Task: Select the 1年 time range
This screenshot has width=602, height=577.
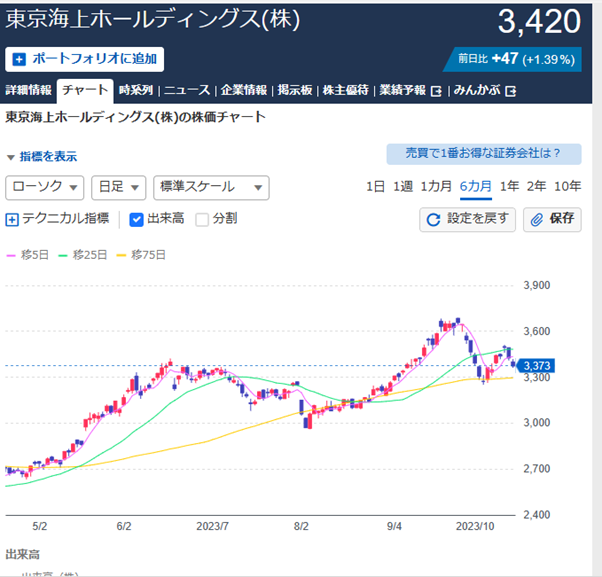Action: pyautogui.click(x=509, y=187)
